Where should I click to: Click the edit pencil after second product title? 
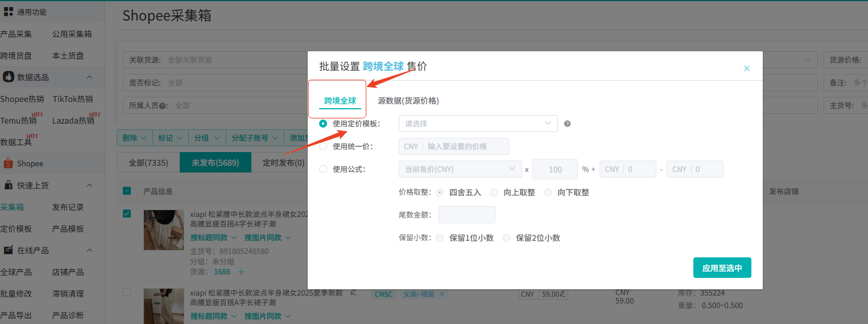[x=353, y=292]
